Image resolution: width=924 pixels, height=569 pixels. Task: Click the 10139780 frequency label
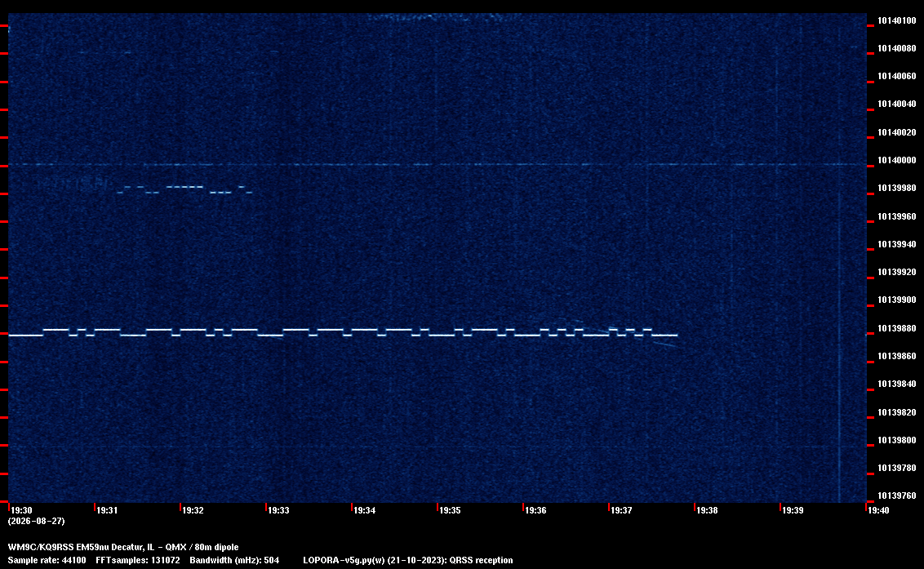(x=896, y=468)
